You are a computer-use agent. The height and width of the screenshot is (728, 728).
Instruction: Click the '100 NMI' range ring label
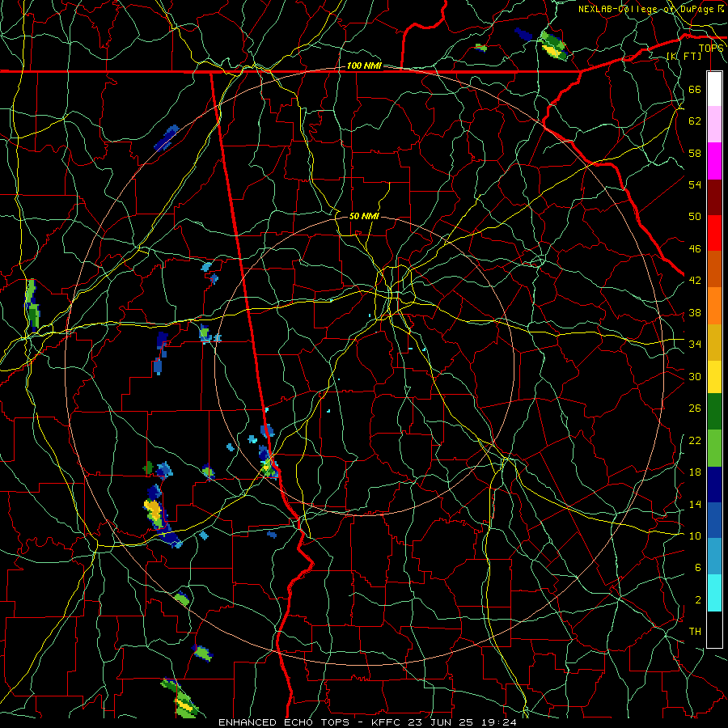(x=364, y=66)
